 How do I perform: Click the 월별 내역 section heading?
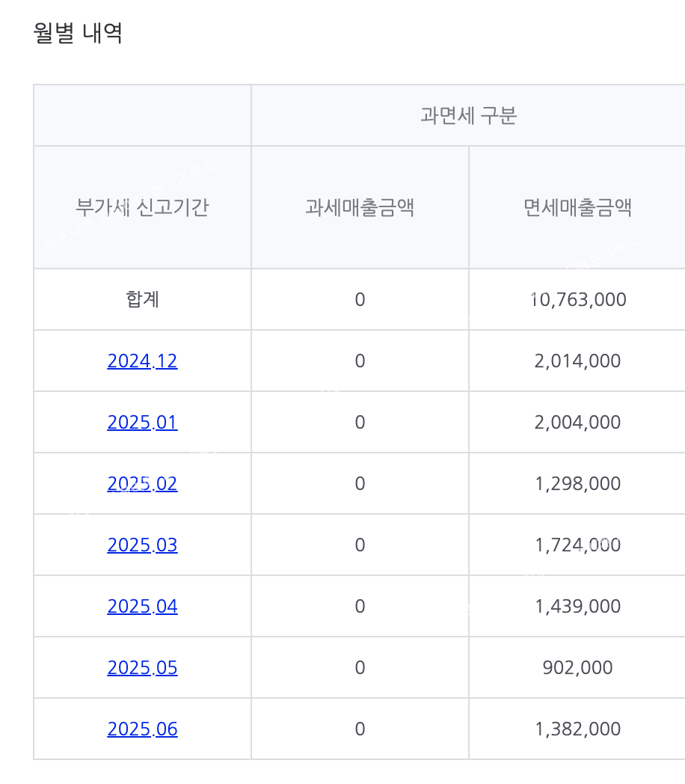pos(79,34)
